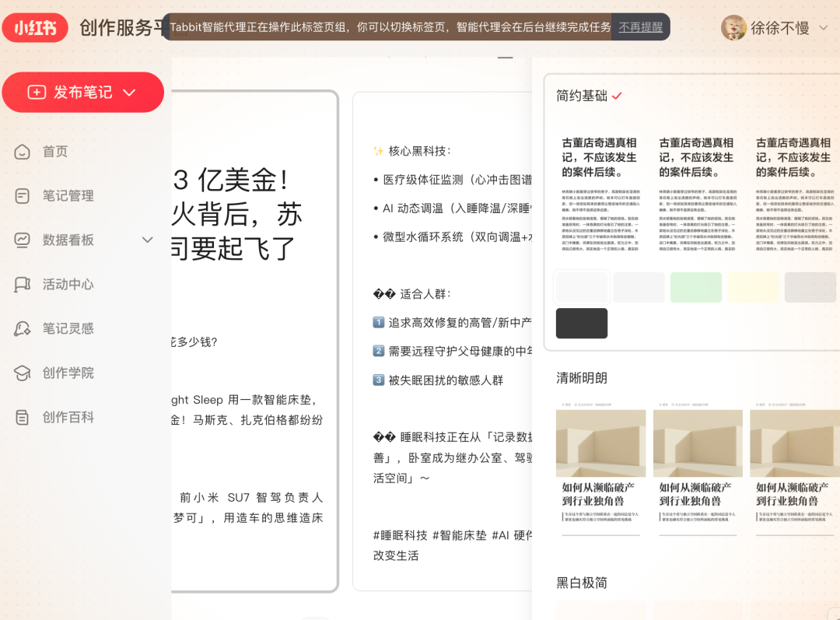The image size is (840, 620).
Task: Expand the 数据看板 submenu chevron
Action: (x=147, y=240)
